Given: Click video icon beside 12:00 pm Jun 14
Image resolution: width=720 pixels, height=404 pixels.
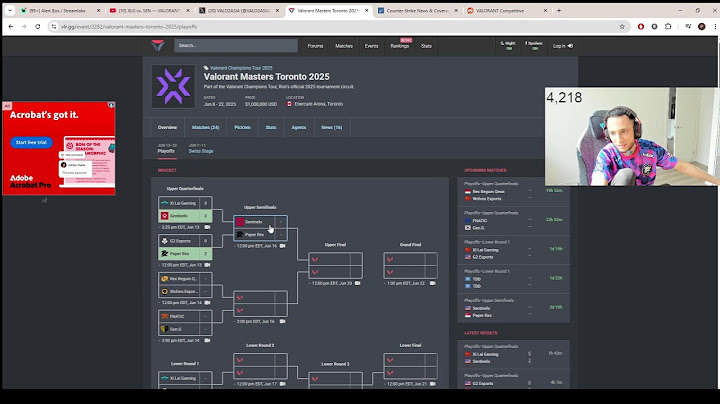Looking at the screenshot, I should tap(207, 303).
